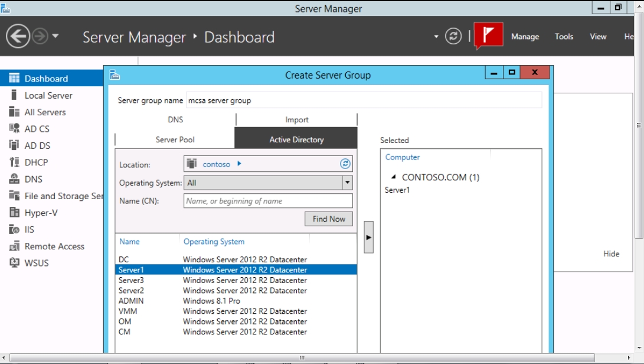
Task: Click the Name (CN) search field
Action: pos(268,201)
